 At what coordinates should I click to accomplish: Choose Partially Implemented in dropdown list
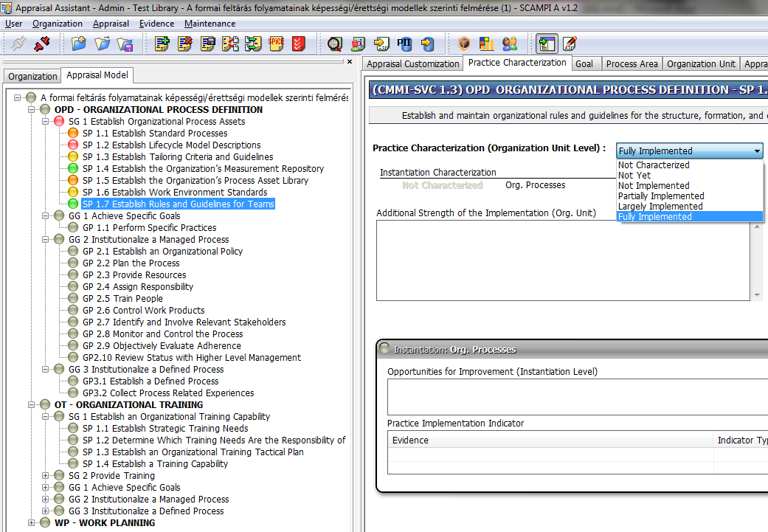tap(690, 196)
